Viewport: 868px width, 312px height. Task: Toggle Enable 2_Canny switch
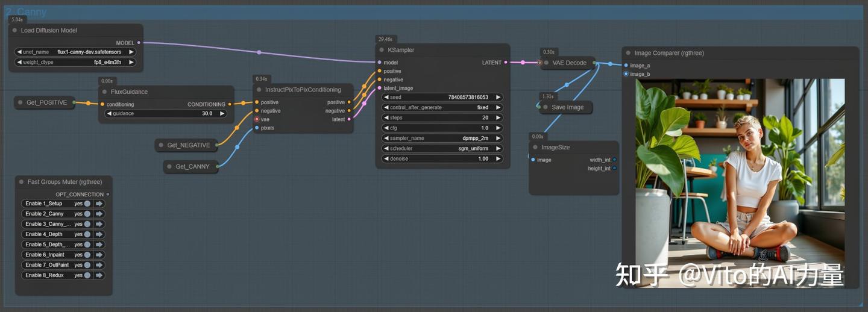[x=87, y=214]
